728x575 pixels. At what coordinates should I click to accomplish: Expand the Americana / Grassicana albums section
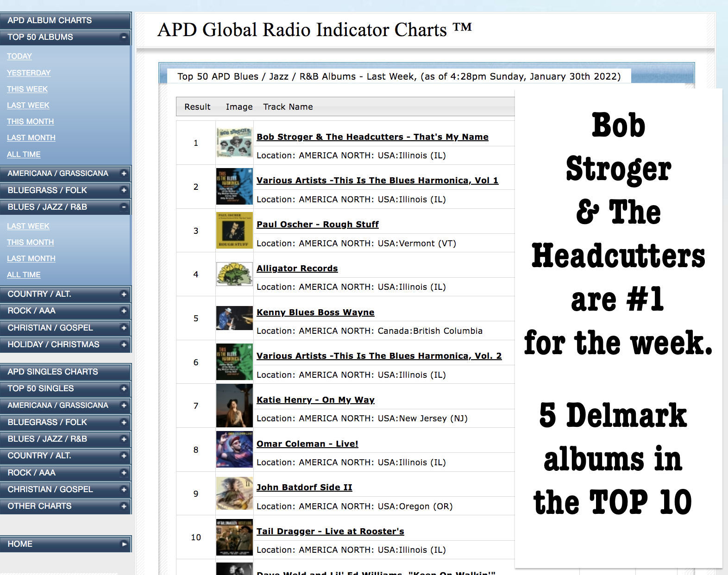click(x=65, y=174)
